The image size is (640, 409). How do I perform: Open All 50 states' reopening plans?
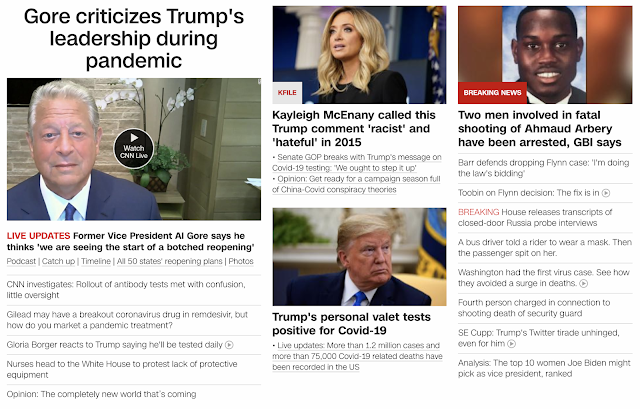pyautogui.click(x=169, y=261)
